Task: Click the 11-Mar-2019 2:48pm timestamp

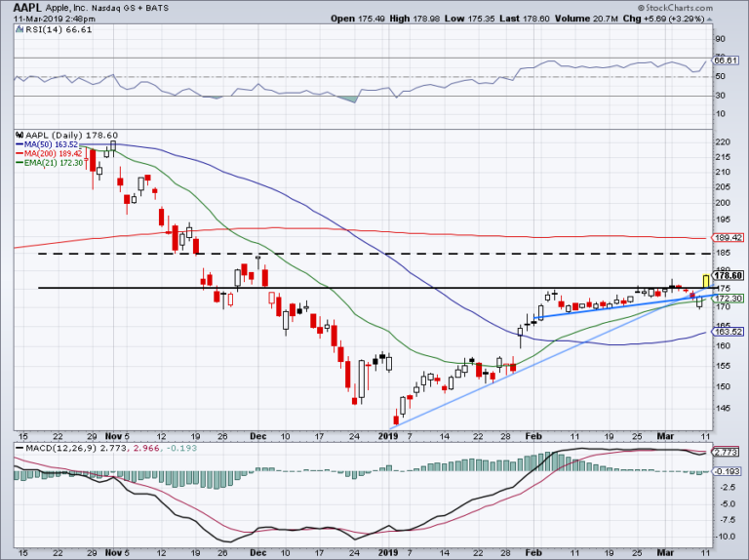Action: 54,20
